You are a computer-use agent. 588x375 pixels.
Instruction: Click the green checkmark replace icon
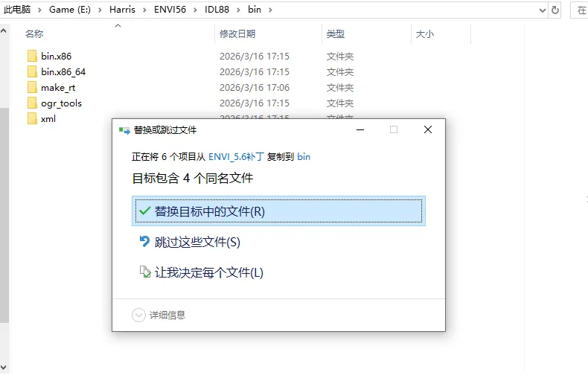point(144,211)
